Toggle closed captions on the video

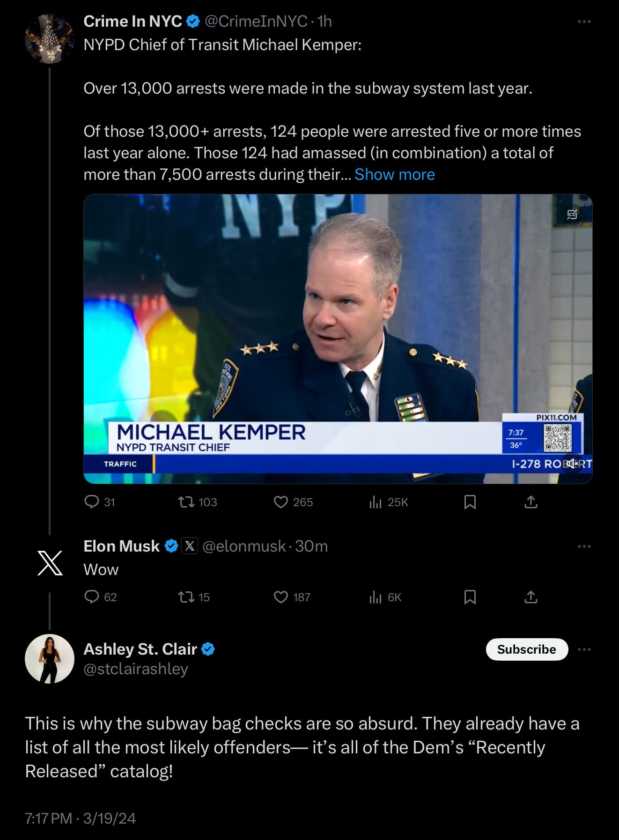coord(572,214)
